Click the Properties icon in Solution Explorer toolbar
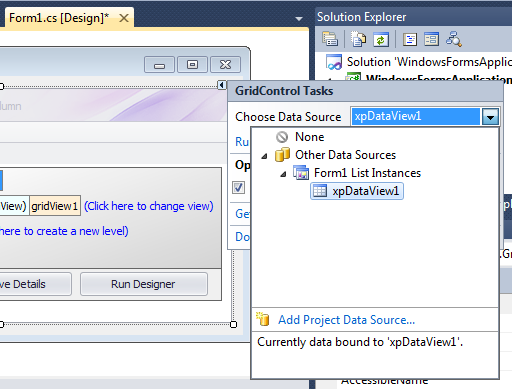 pos(330,39)
